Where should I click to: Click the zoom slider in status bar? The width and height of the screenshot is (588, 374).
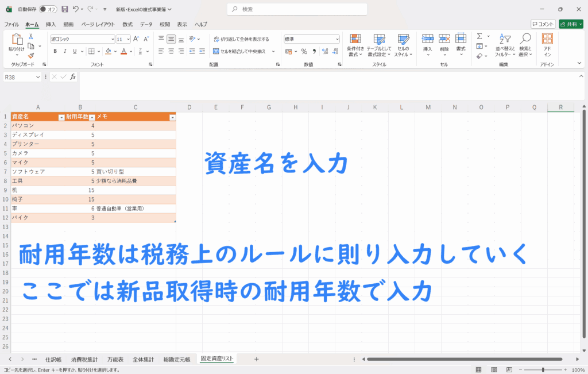click(543, 369)
